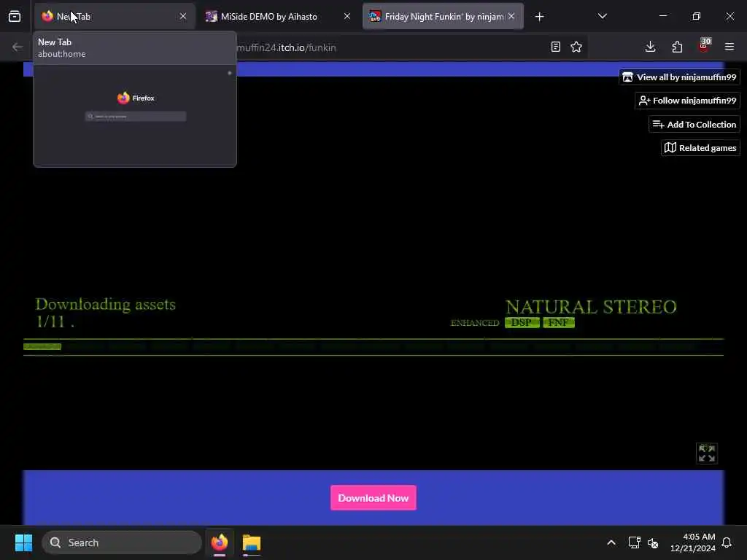Toggle reader view icon in address bar
Viewport: 747px width, 560px height.
click(x=555, y=47)
